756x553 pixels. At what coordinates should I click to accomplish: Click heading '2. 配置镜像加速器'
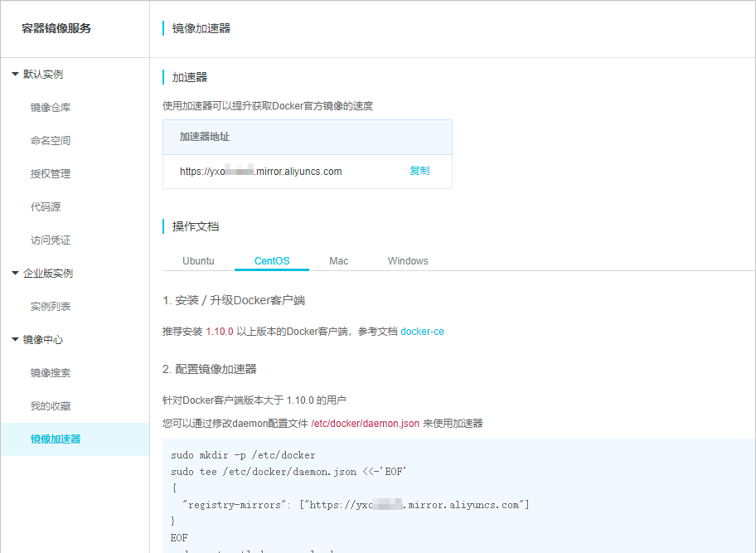click(x=210, y=369)
